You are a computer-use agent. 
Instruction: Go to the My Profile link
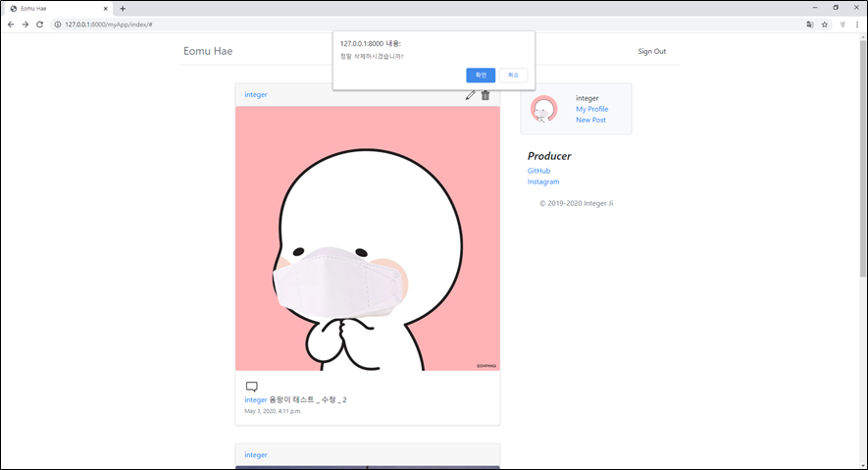(591, 109)
